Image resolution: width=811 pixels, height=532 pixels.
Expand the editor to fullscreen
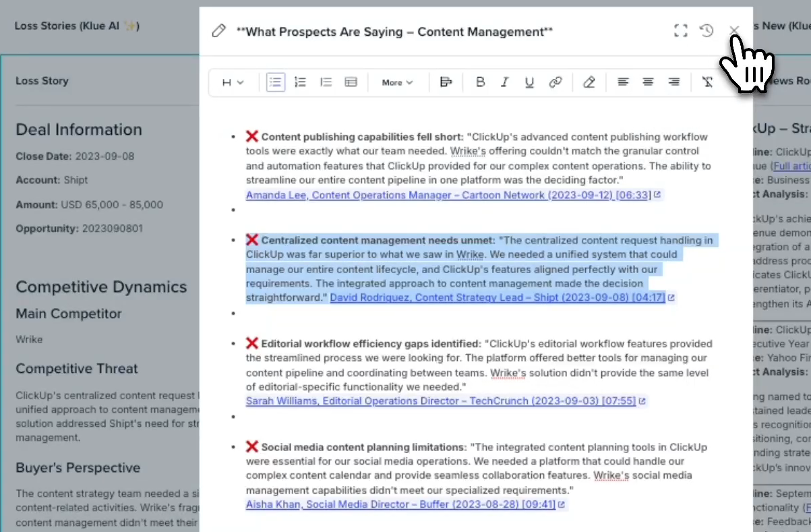click(x=681, y=30)
